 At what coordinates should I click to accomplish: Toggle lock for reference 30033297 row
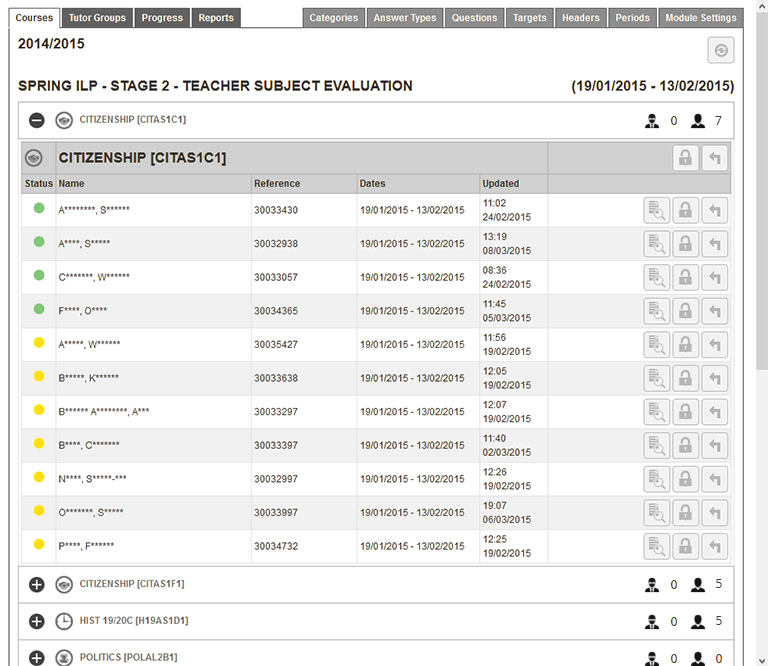(686, 412)
